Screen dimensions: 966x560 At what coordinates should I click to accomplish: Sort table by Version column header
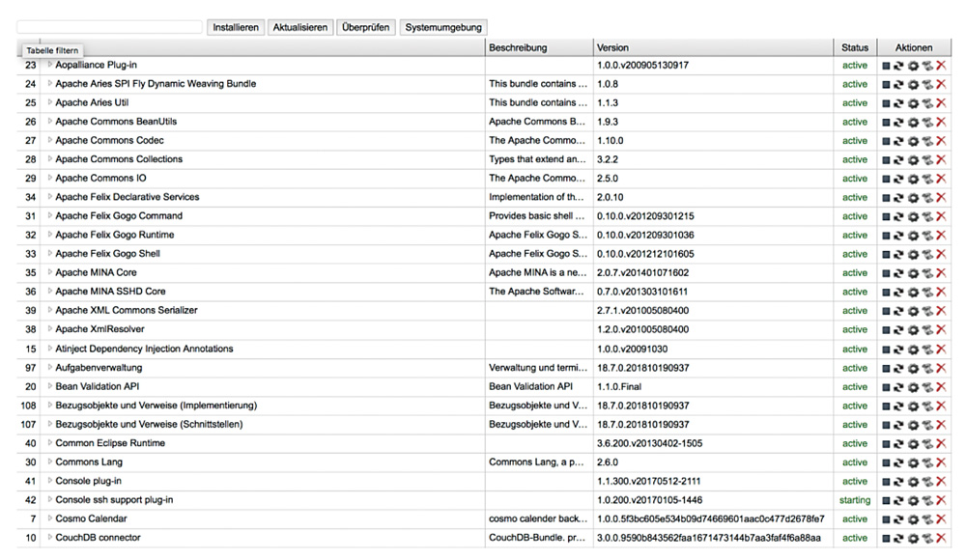tap(612, 47)
